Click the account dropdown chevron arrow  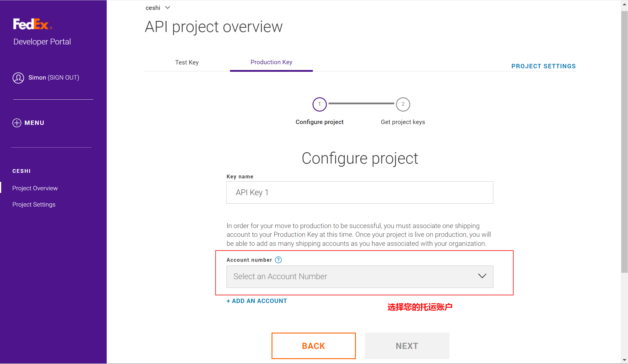click(x=482, y=276)
